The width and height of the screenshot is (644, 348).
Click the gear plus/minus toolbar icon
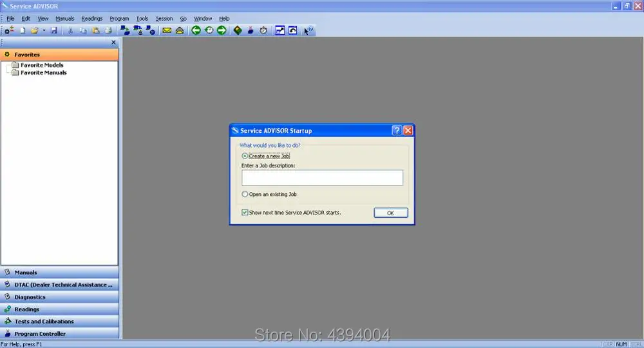point(9,30)
